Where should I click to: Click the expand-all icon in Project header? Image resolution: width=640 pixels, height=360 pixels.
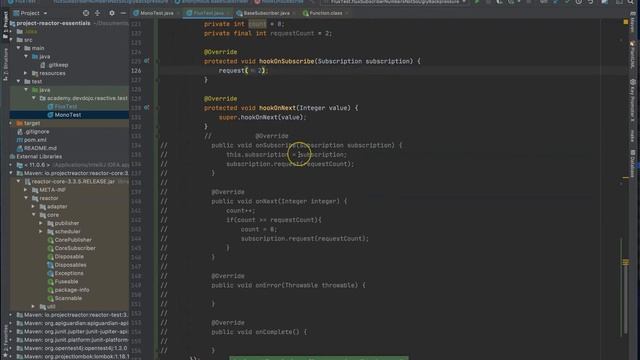pyautogui.click(x=98, y=13)
